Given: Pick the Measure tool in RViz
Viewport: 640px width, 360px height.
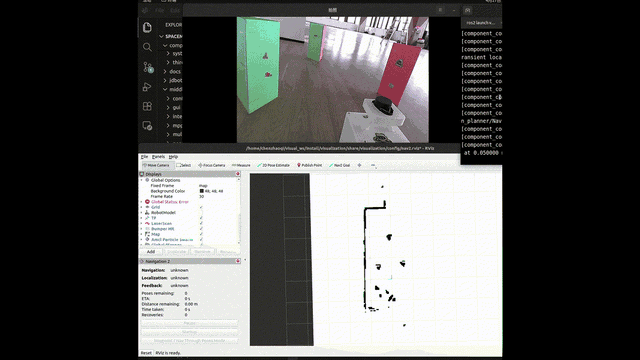Looking at the screenshot, I should (241, 165).
